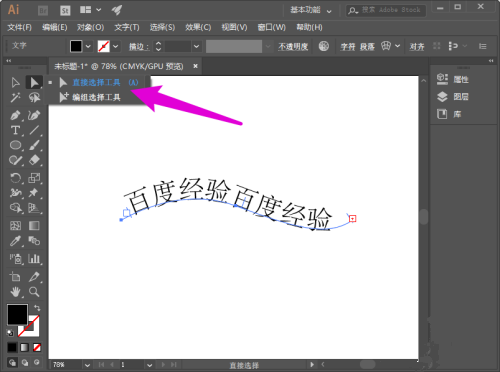
Task: Reset to default fill and stroke
Action: click(x=10, y=332)
